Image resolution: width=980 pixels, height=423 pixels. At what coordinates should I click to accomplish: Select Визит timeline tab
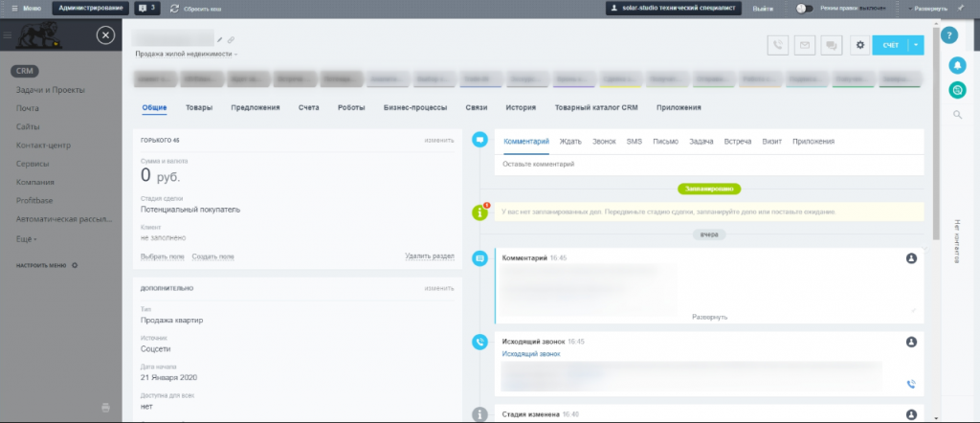pos(772,142)
